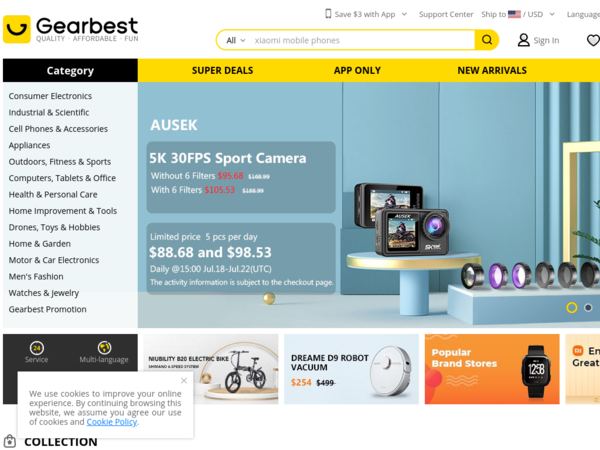The image size is (600, 450).
Task: Select the first carousel slide dot
Action: click(x=572, y=308)
